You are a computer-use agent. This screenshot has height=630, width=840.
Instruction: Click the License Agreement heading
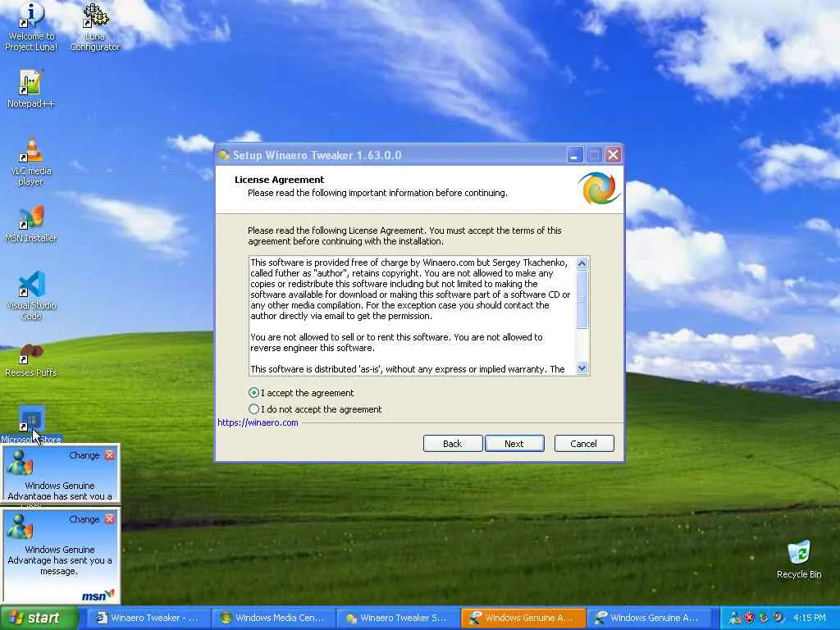[279, 180]
